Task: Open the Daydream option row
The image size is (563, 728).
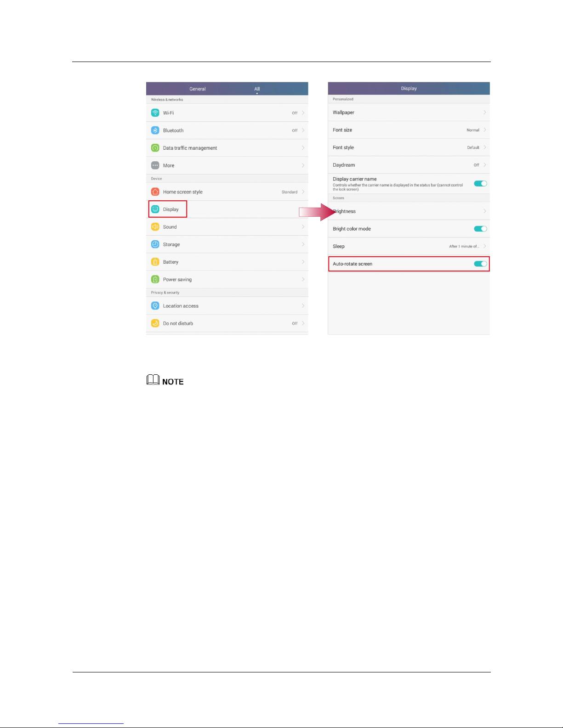Action: point(409,165)
